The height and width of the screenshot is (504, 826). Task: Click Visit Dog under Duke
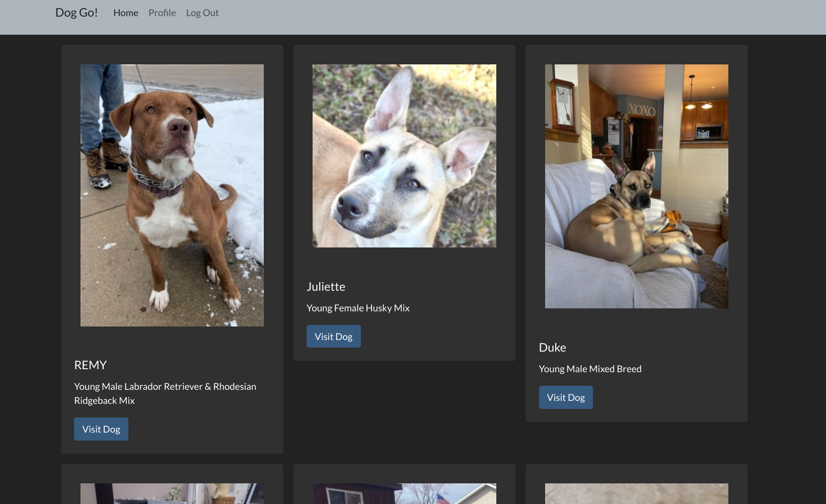tap(565, 397)
